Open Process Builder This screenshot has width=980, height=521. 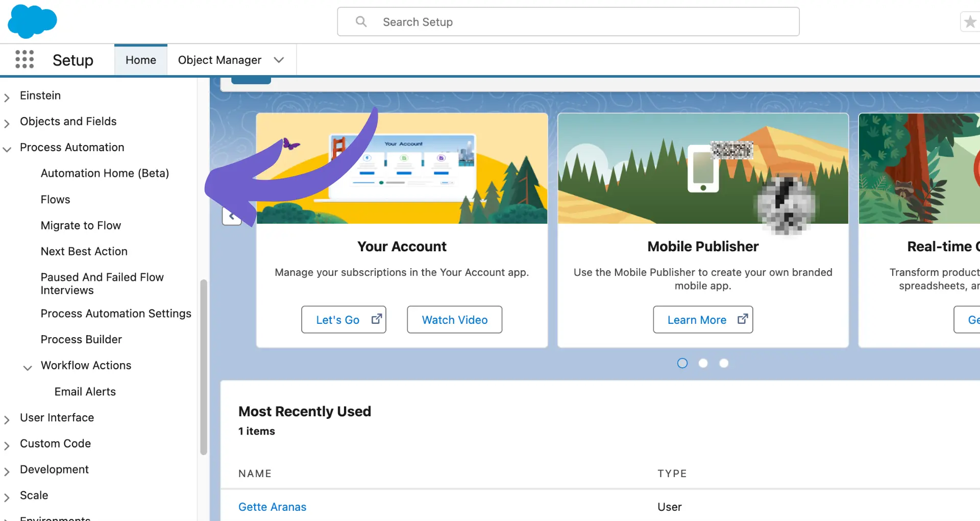pos(81,339)
